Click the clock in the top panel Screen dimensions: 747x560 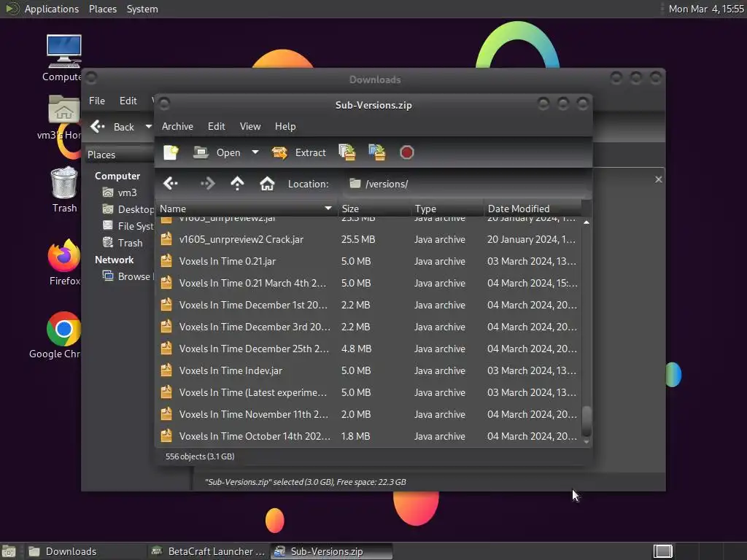click(x=706, y=9)
